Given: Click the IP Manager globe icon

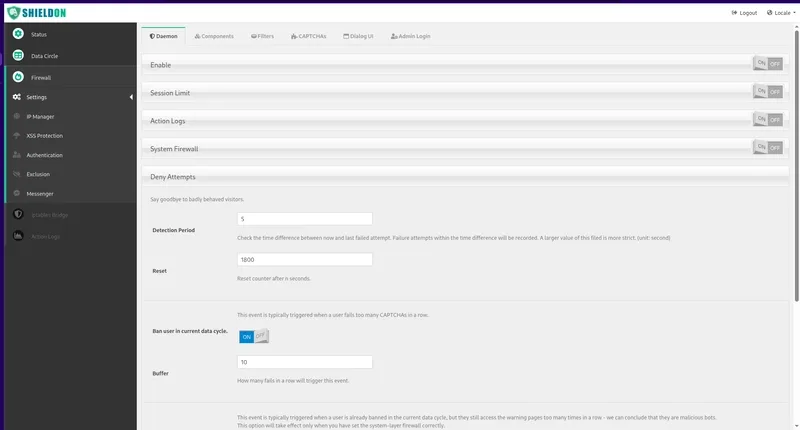Looking at the screenshot, I should pyautogui.click(x=17, y=116).
